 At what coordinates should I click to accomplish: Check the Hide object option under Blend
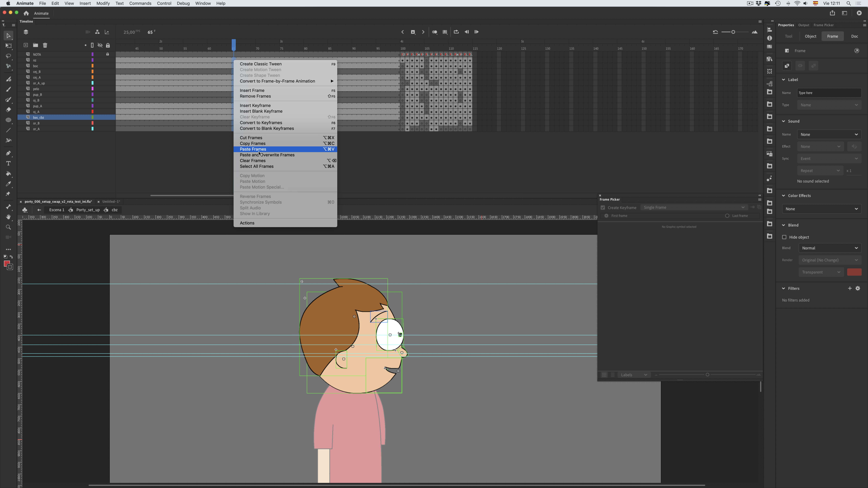click(x=784, y=237)
